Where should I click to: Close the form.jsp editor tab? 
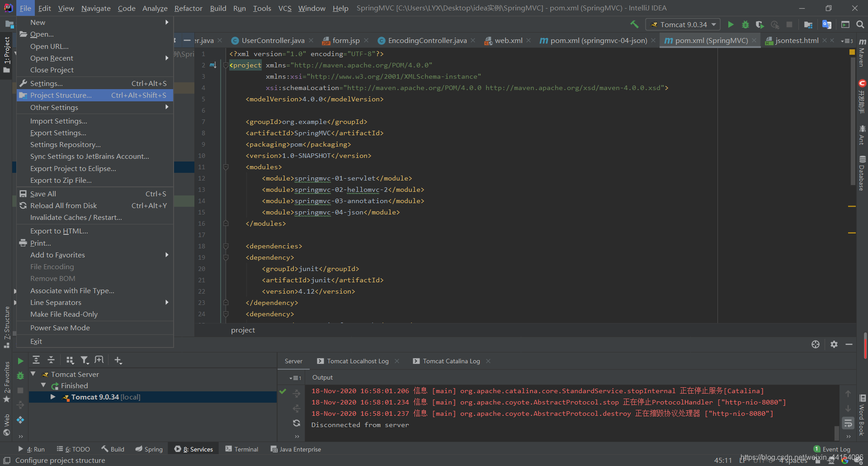(366, 41)
